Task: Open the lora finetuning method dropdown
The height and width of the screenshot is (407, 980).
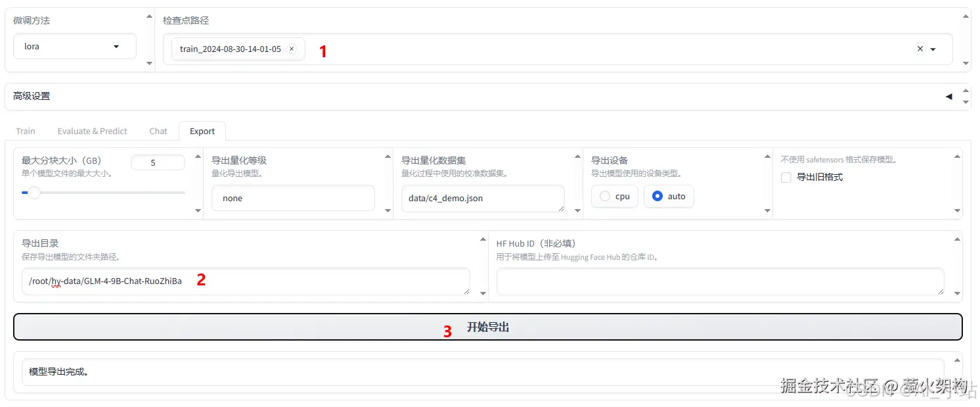Action: [75, 47]
